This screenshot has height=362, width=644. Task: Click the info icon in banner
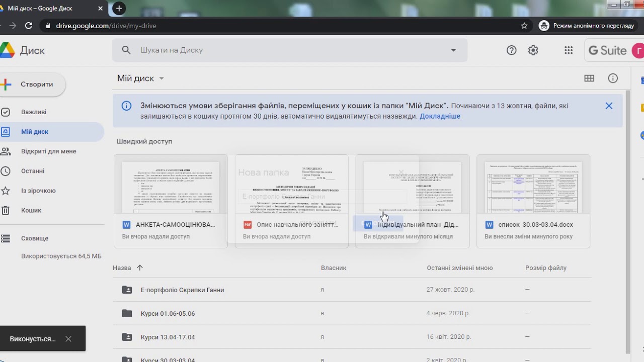pyautogui.click(x=126, y=106)
